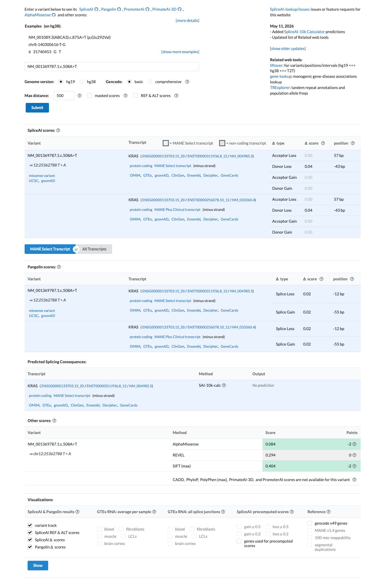Viewport: 389px width, 588px height.
Task: Click the help icon beside Gencode comprehensive
Action: (x=187, y=82)
